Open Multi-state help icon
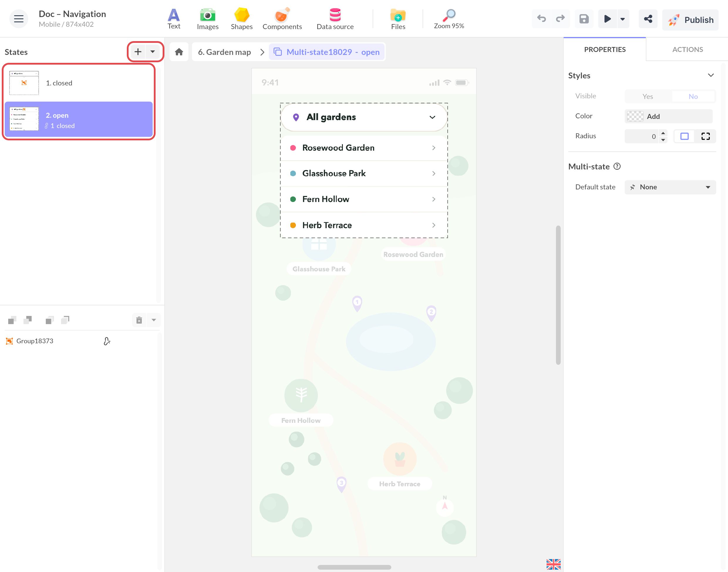The width and height of the screenshot is (728, 572). (x=617, y=166)
